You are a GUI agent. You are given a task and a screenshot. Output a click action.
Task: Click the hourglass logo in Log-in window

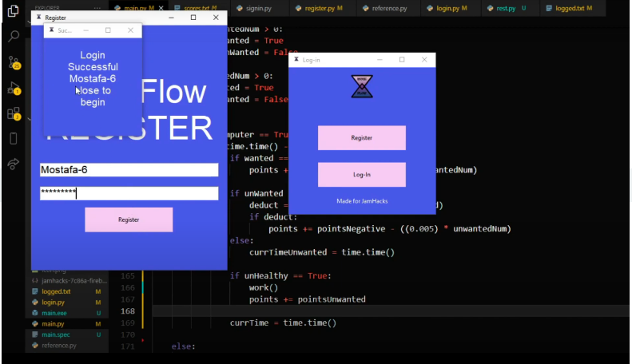362,86
